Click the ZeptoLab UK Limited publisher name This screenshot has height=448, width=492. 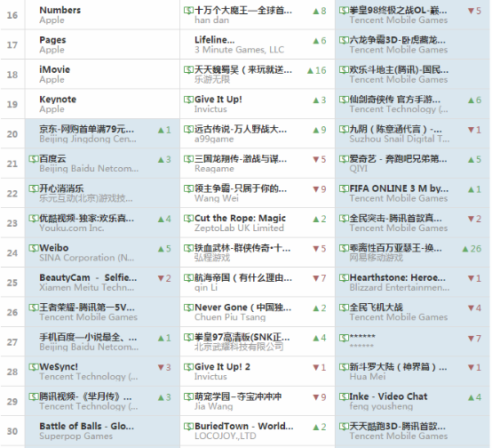pos(239,228)
